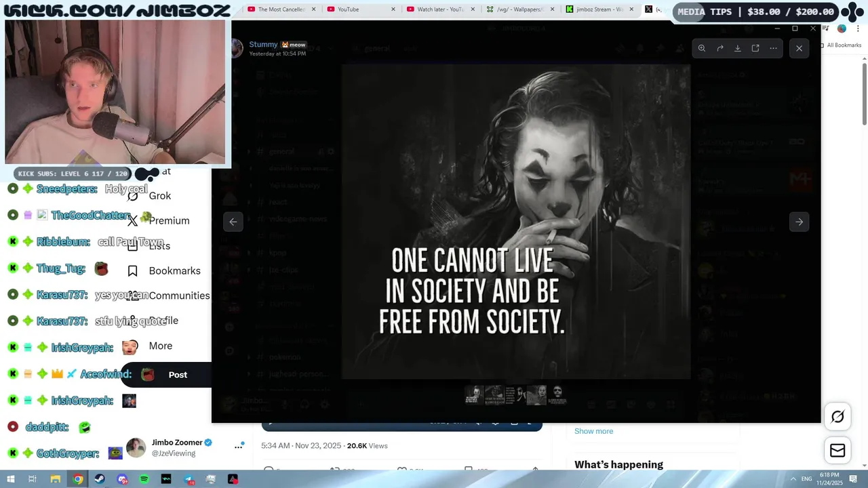The image size is (868, 488).
Task: Open Jimbo Zoomer profile name
Action: click(177, 443)
